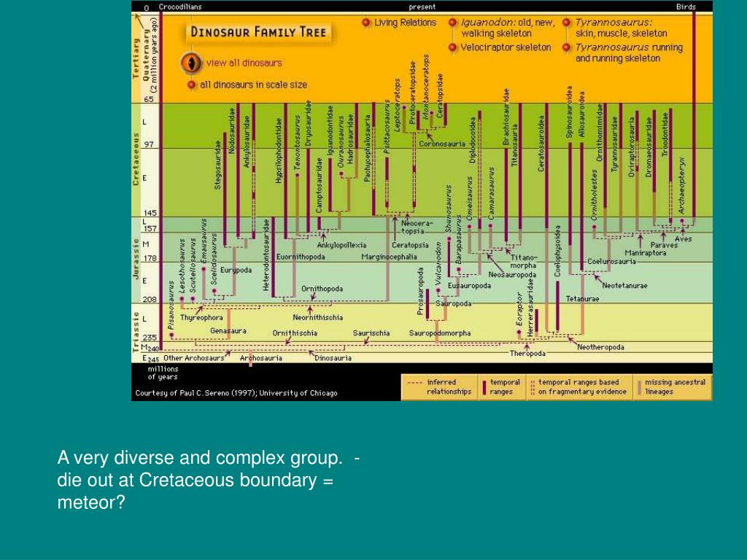Click the red bullet beside Tyrannosaurus skin, muscle, skeleton
Viewport: 747px width, 560px height.
point(566,23)
